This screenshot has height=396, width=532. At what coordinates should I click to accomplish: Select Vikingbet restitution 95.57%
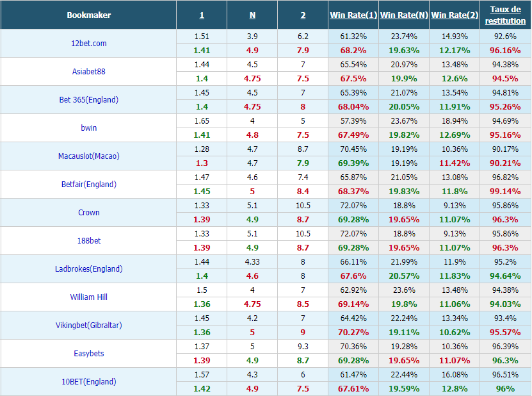(x=505, y=333)
